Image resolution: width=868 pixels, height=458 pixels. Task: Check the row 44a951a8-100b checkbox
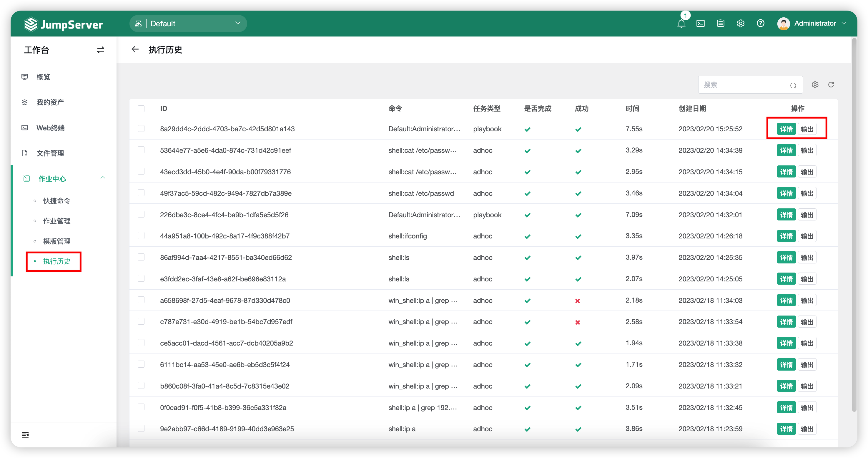[x=141, y=235]
